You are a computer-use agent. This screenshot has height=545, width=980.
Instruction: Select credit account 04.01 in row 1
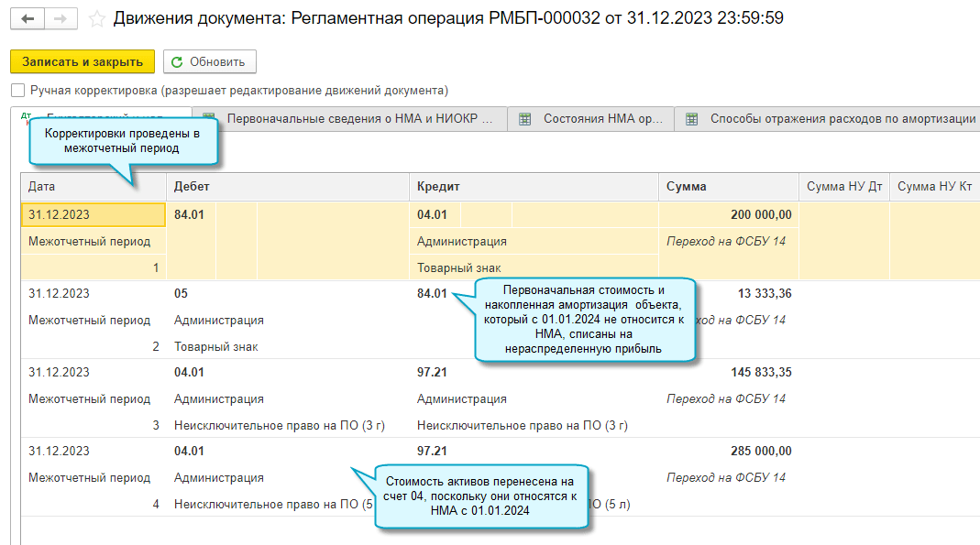433,214
